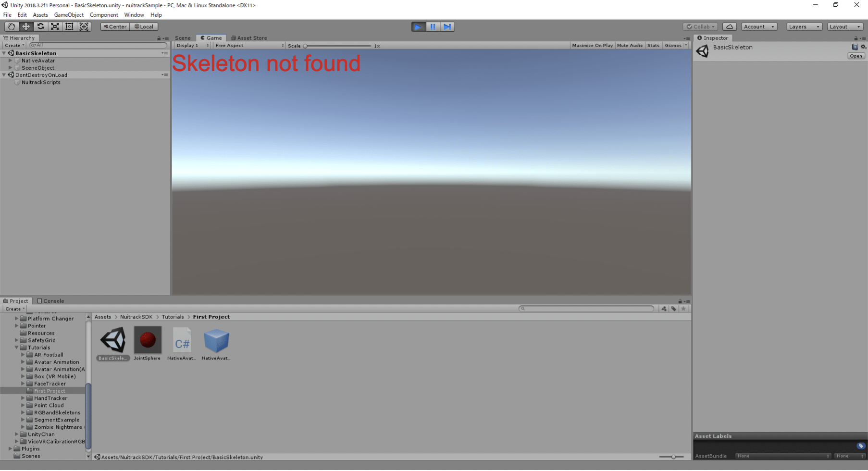Toggle Local handle rotation
The image size is (868, 471).
(144, 27)
